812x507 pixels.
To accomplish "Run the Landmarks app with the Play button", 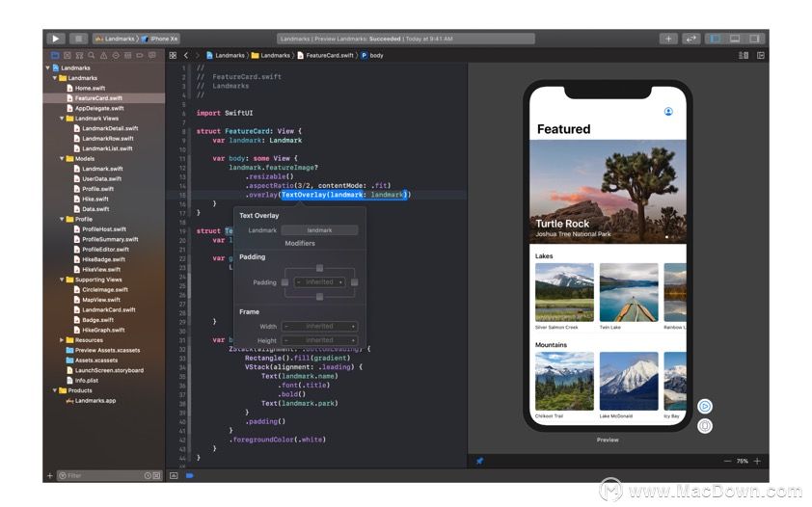I will pyautogui.click(x=55, y=39).
